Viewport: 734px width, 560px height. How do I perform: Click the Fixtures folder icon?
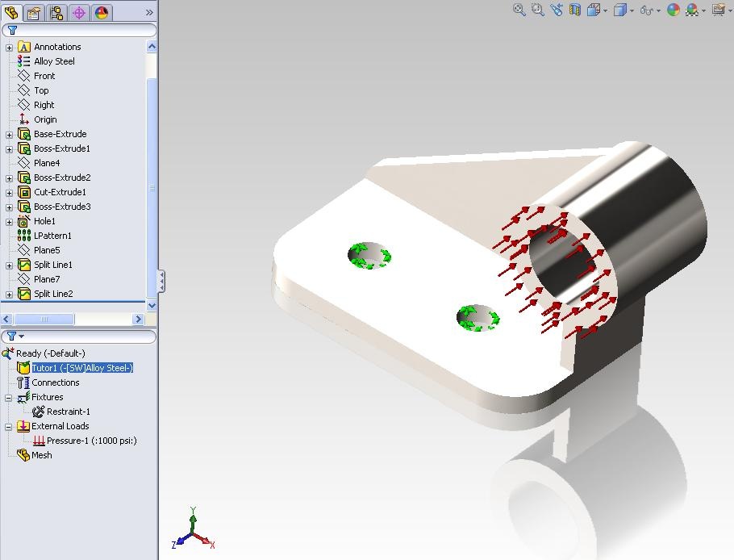pyautogui.click(x=23, y=397)
